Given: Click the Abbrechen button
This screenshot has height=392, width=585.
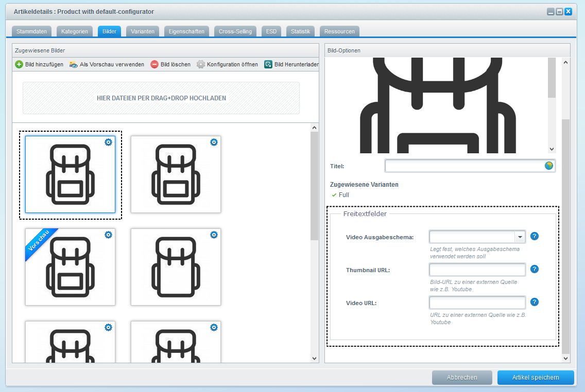Looking at the screenshot, I should click(x=462, y=378).
